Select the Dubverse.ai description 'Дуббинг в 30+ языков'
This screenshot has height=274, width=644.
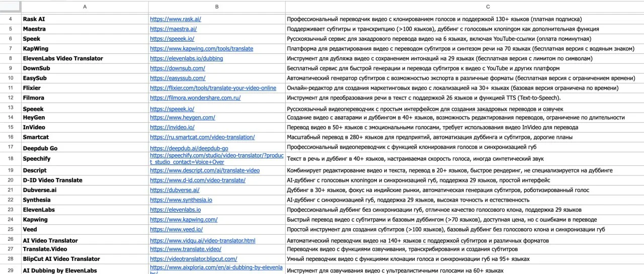pos(464,190)
